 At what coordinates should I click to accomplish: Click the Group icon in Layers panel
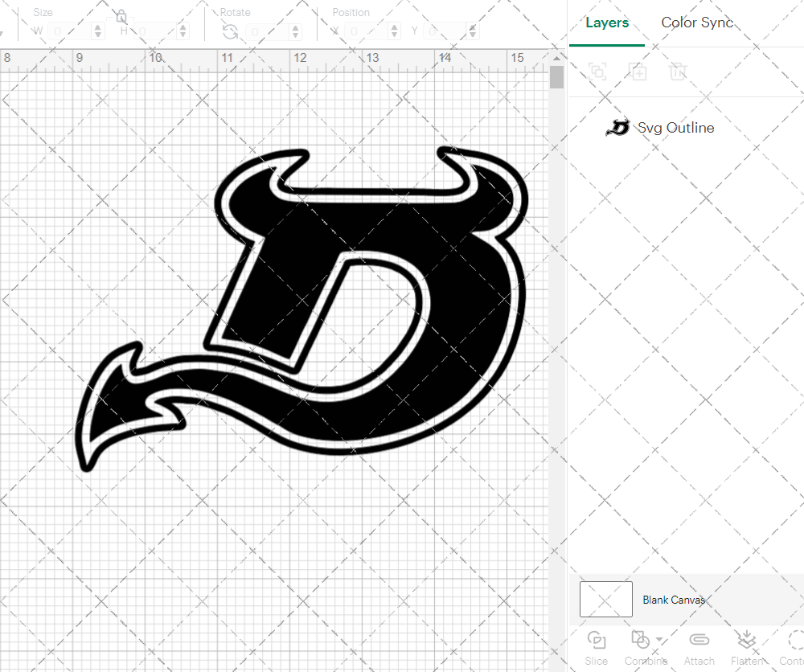click(x=597, y=72)
